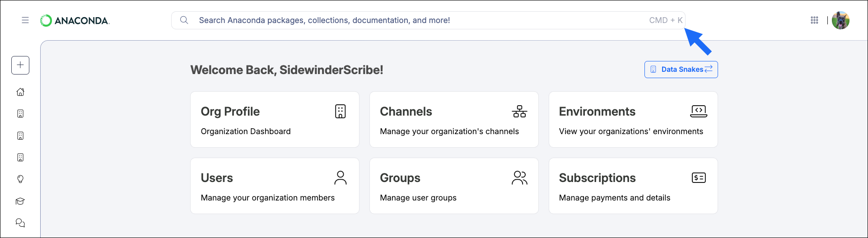Open the lightbulb icon in sidebar
The height and width of the screenshot is (238, 868).
tap(20, 179)
